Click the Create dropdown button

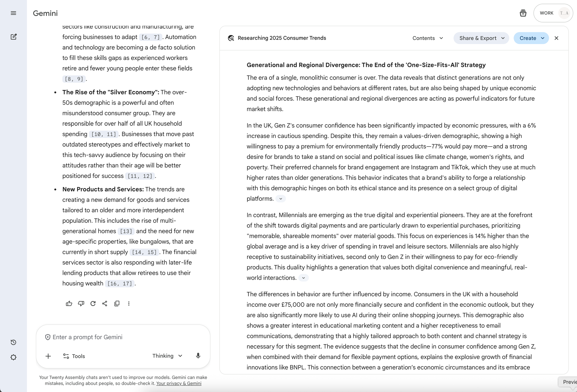click(x=531, y=38)
